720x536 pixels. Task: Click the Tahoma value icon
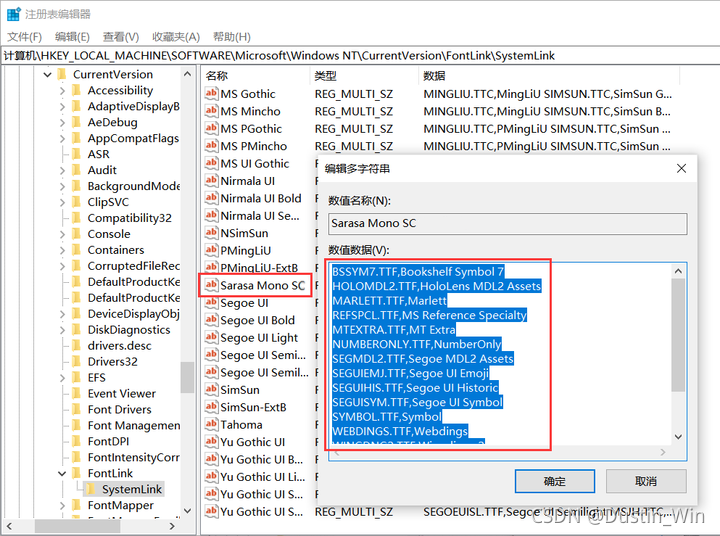pos(211,424)
